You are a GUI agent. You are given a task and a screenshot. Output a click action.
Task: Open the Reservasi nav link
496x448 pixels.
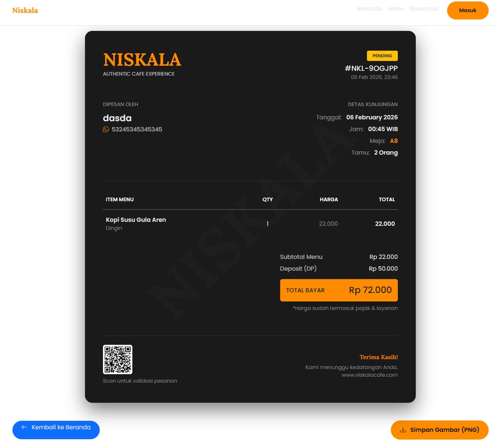pyautogui.click(x=424, y=9)
